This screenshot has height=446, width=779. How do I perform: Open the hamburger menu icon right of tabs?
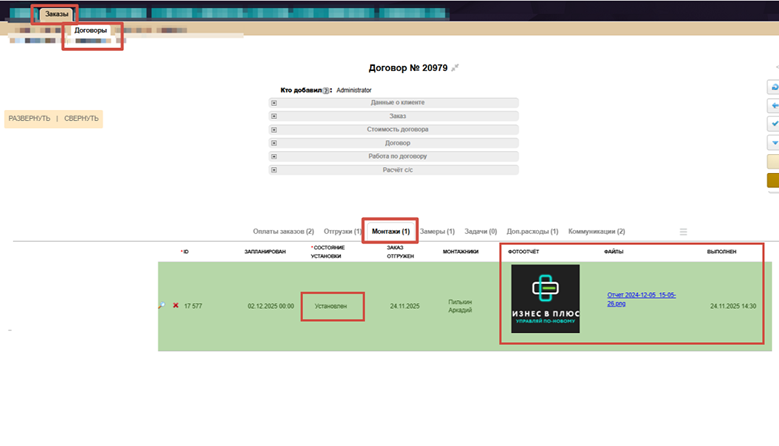[684, 232]
